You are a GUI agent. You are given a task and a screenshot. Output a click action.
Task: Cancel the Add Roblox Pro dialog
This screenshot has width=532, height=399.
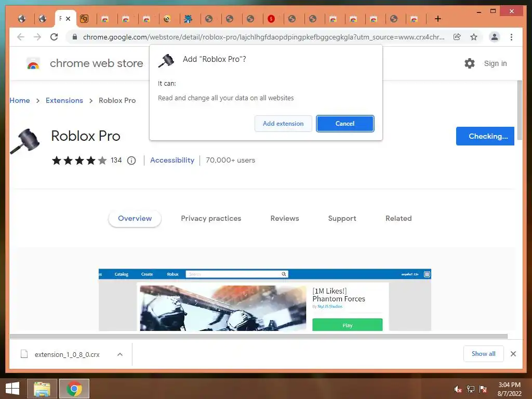point(345,124)
